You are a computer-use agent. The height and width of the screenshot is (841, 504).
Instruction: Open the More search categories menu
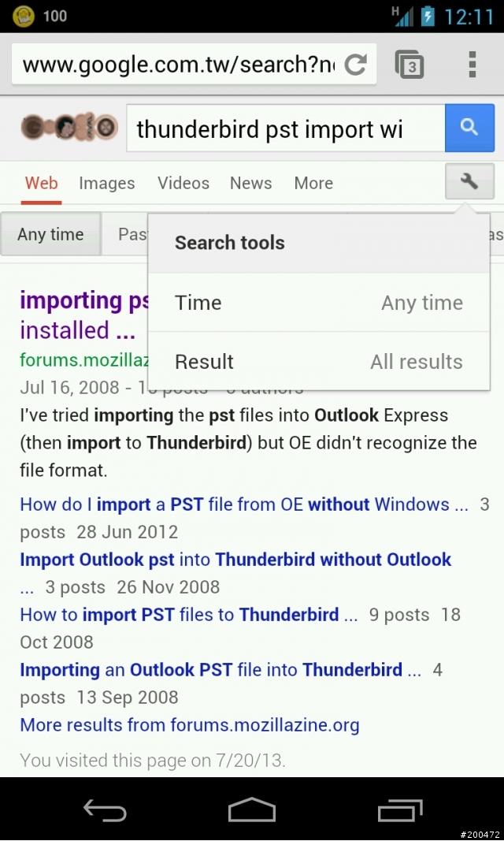pyautogui.click(x=313, y=183)
